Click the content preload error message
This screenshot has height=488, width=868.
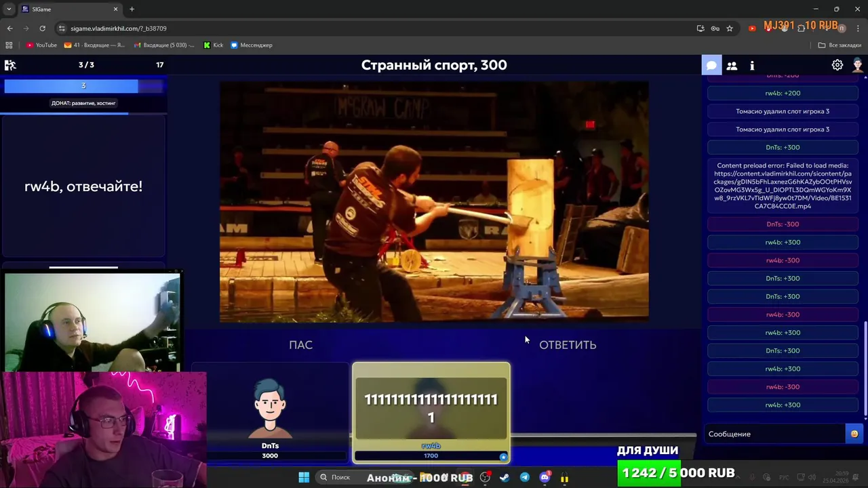coord(783,186)
